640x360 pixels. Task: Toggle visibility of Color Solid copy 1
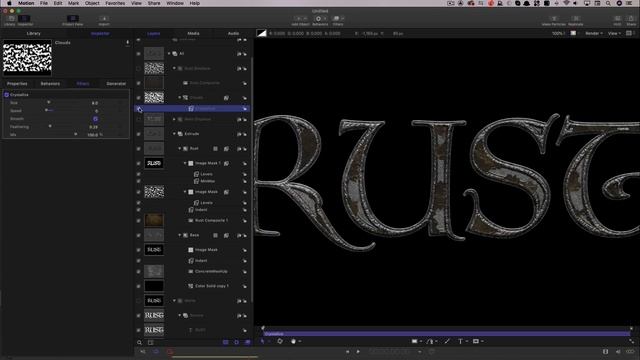pyautogui.click(x=138, y=286)
